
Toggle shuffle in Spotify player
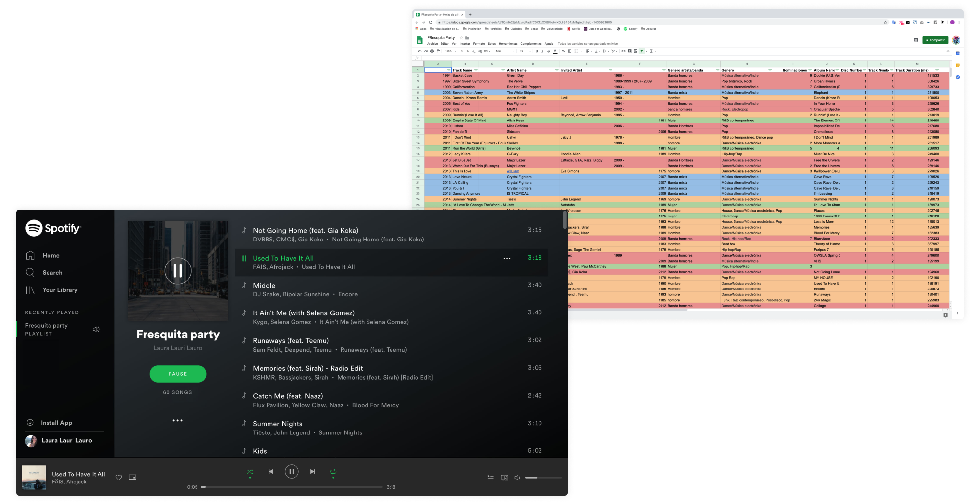250,472
